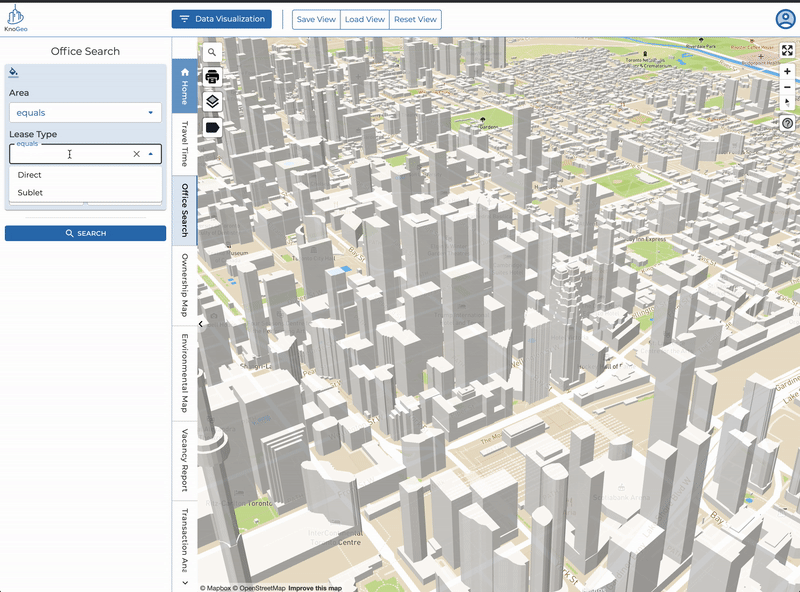The height and width of the screenshot is (592, 800).
Task: Clear the Lease Type field
Action: 136,154
